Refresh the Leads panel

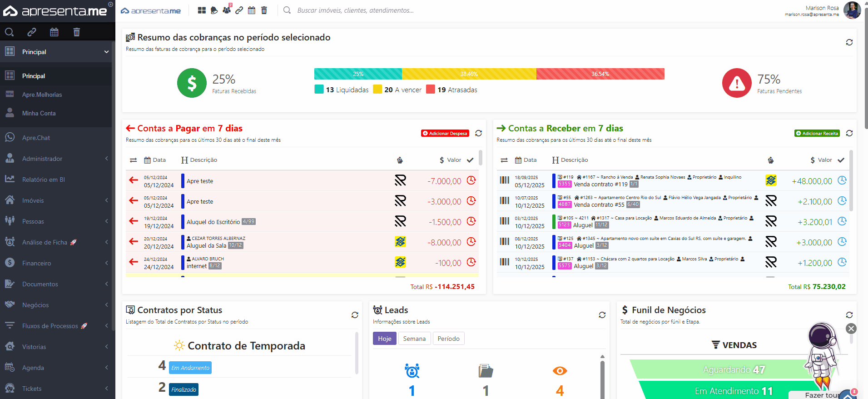pyautogui.click(x=602, y=315)
